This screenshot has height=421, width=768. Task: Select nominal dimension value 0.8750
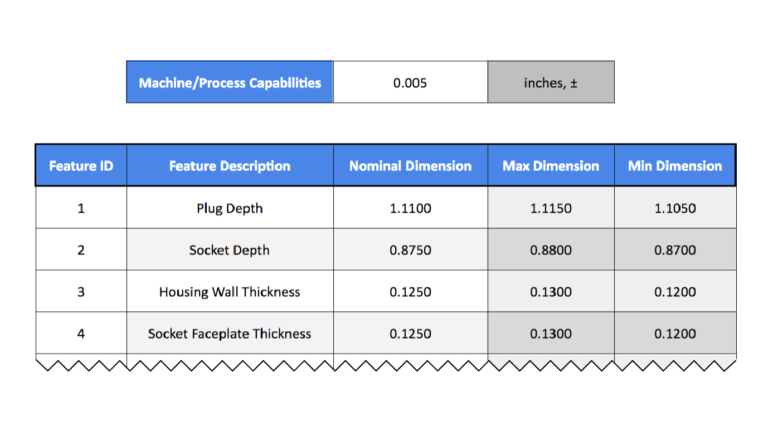pos(410,250)
